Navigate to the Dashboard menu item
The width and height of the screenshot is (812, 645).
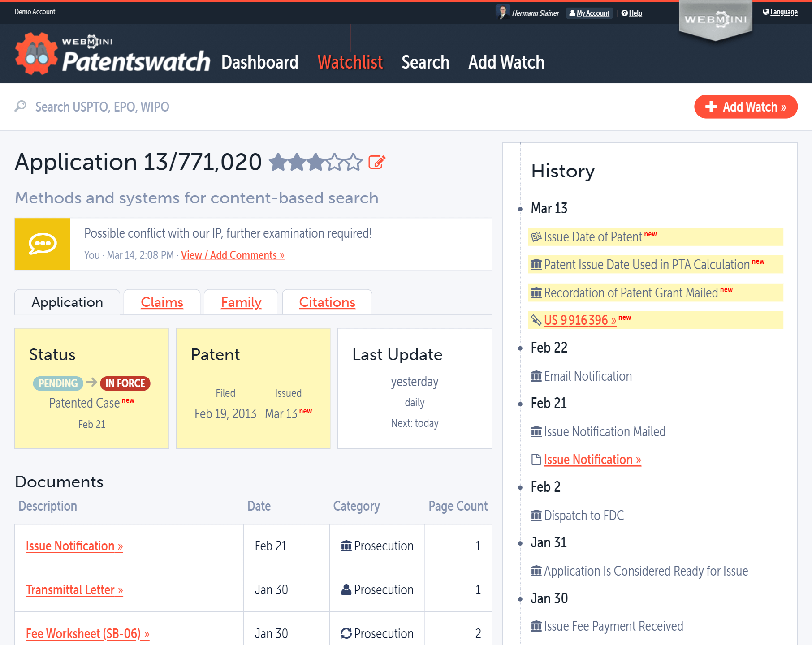point(260,62)
